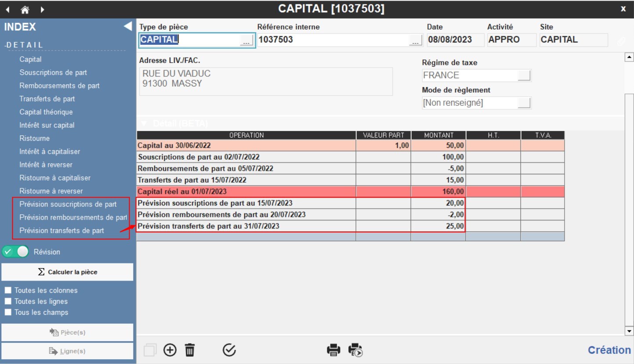Select Capital théorique in the index
634x364 pixels.
(46, 112)
